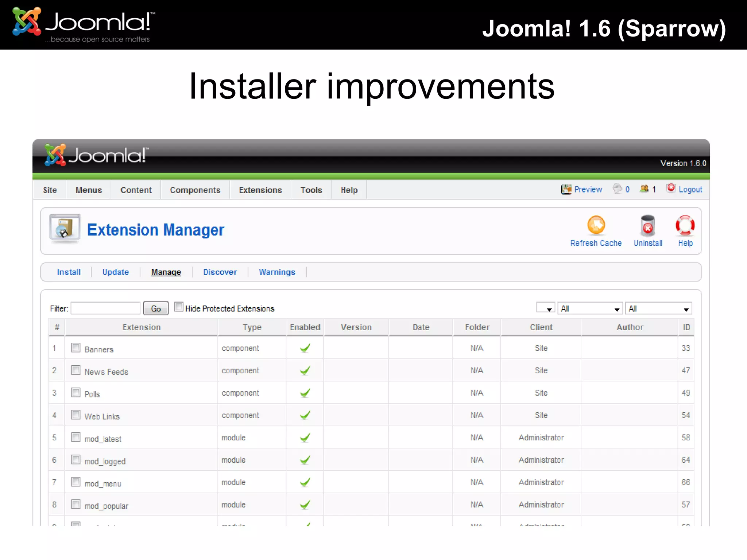Open the Site menu

(50, 190)
